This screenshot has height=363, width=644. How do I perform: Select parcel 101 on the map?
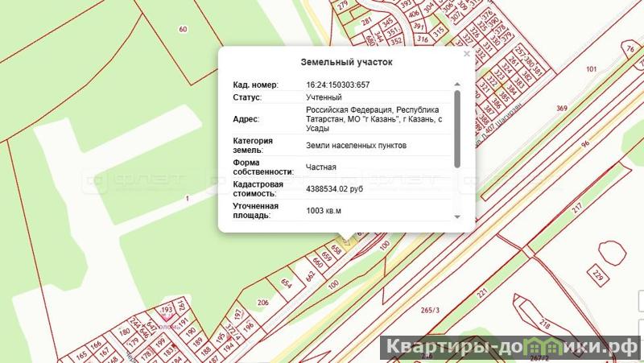click(592, 70)
